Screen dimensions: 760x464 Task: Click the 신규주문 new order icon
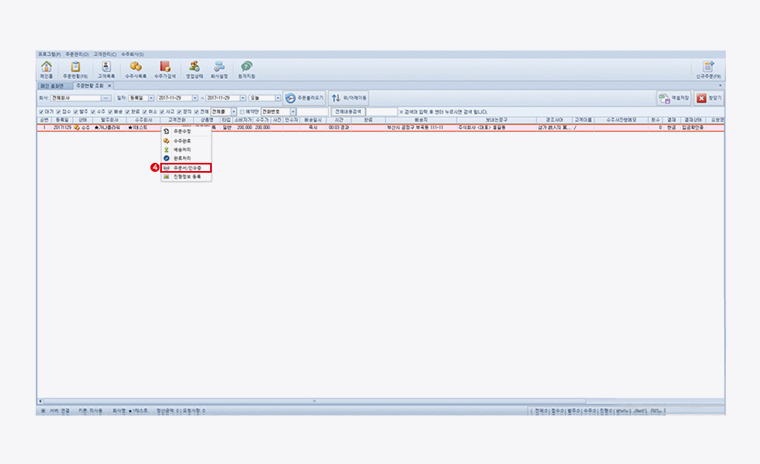[708, 68]
